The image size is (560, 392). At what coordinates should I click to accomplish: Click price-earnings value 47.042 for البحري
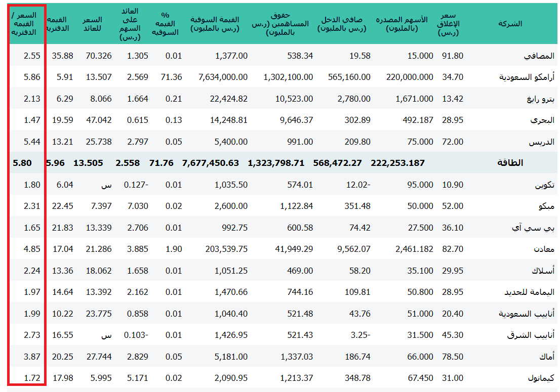[x=99, y=120]
